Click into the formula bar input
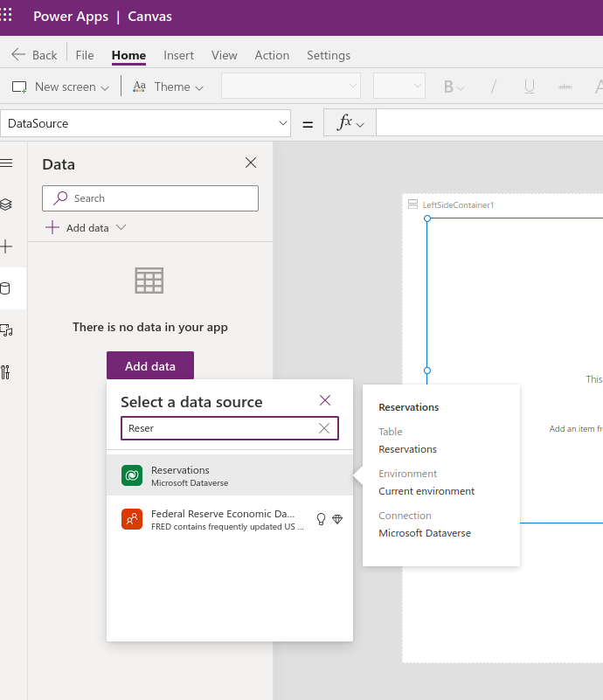 (489, 122)
